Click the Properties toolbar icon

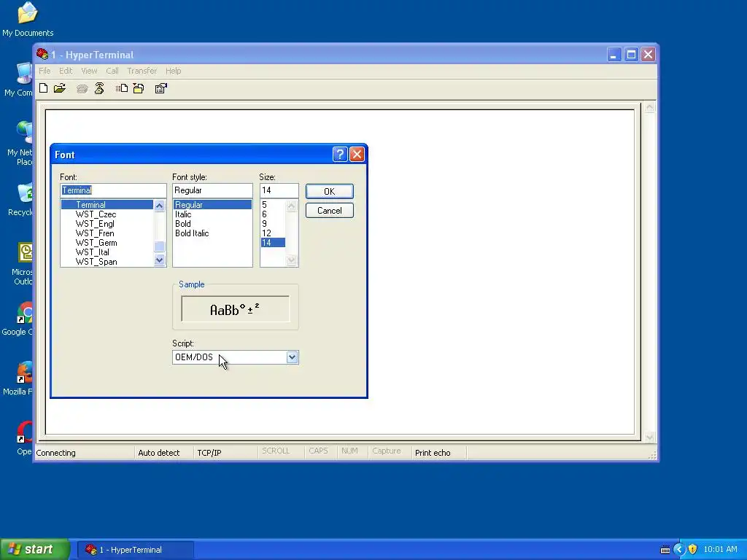[x=161, y=88]
